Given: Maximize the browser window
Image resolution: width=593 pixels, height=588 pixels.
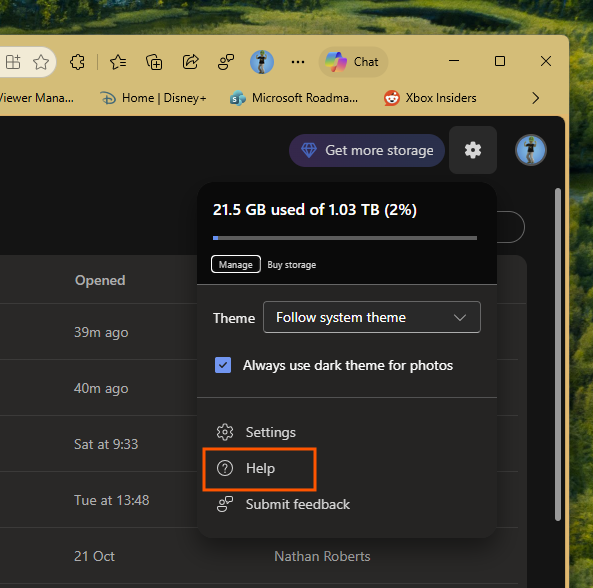Looking at the screenshot, I should pyautogui.click(x=500, y=61).
